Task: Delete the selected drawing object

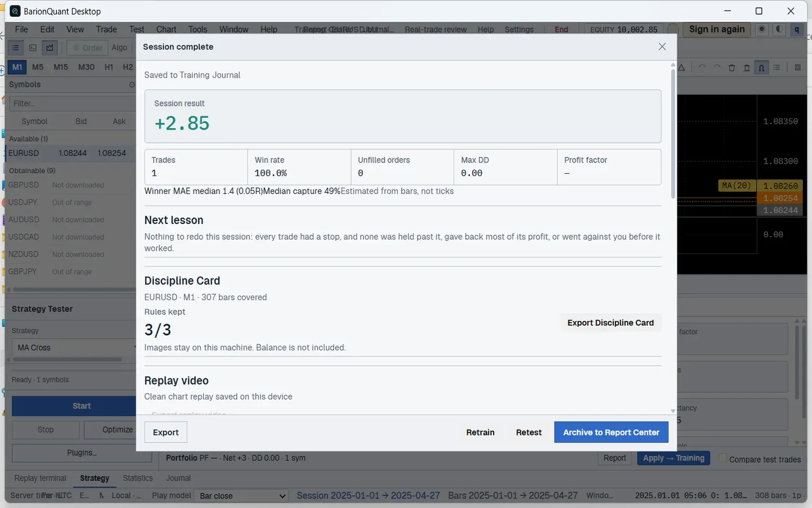Action: coord(731,68)
